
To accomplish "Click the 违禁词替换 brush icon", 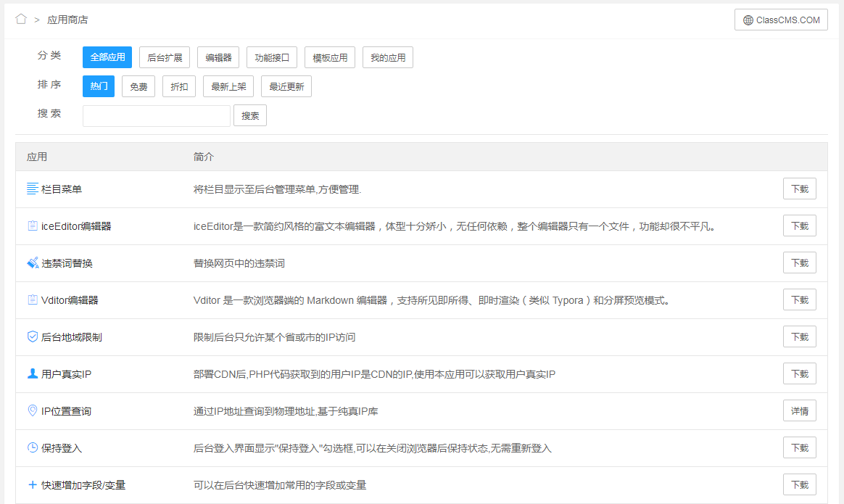I will (33, 263).
